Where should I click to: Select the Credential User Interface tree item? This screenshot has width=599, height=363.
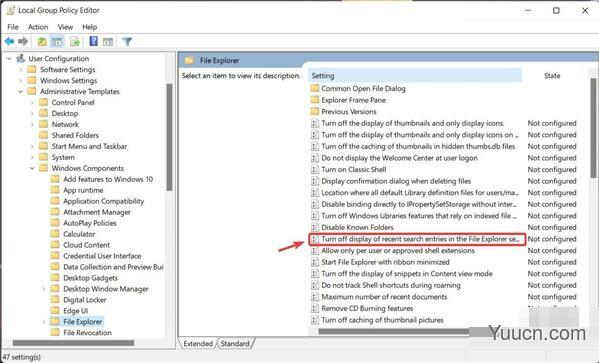(x=102, y=256)
